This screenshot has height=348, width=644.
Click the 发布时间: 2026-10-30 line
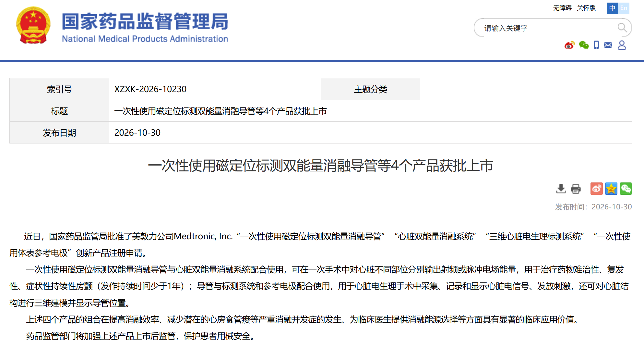[593, 207]
